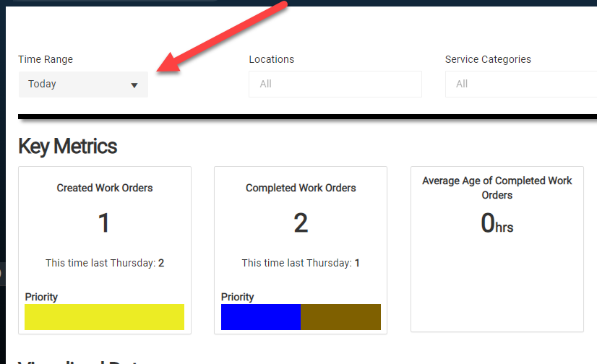Click 'This time last Thursday: 1' text

[x=301, y=263]
